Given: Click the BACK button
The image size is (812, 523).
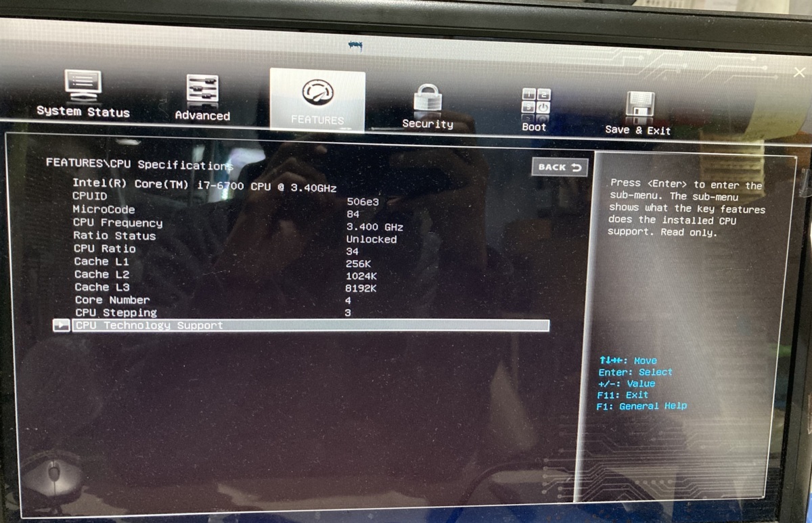Looking at the screenshot, I should coord(560,167).
